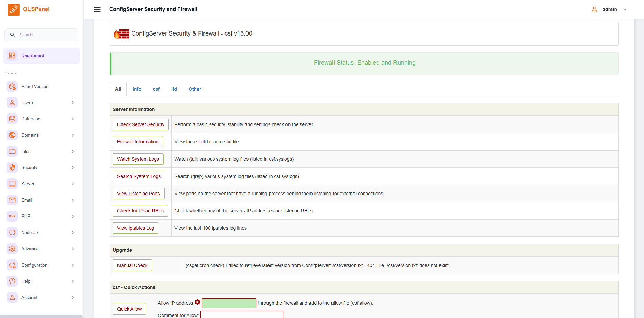Expand the Server menu chevron
Image resolution: width=644 pixels, height=318 pixels.
[73, 184]
